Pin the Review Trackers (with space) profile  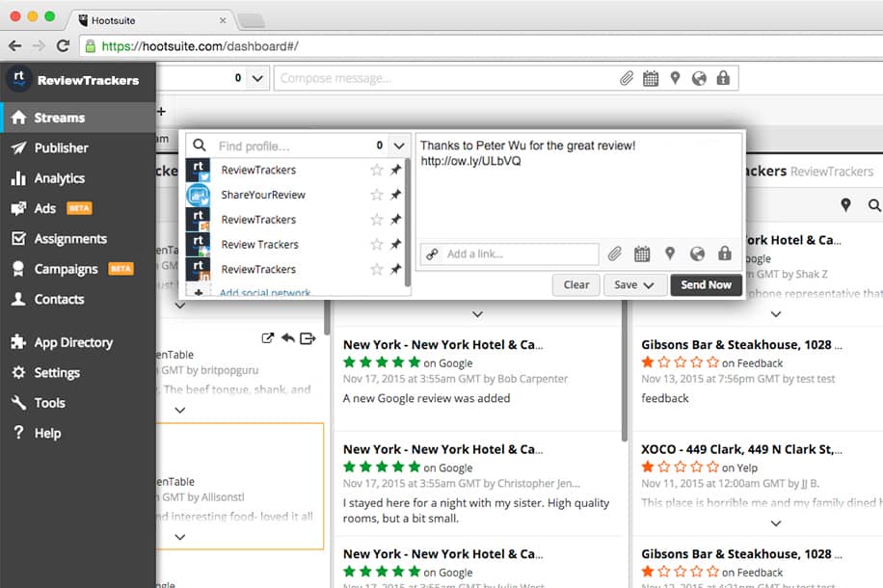396,244
